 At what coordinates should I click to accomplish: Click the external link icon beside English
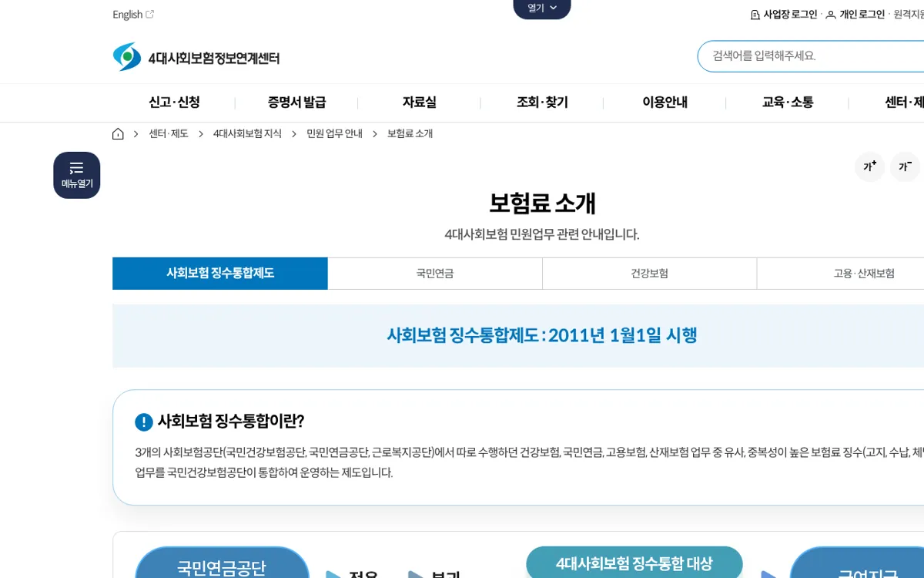tap(150, 14)
